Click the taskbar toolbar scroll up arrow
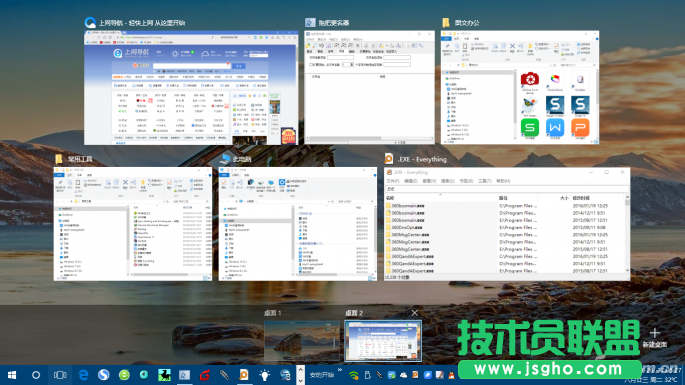This screenshot has width=685, height=385. click(x=300, y=369)
